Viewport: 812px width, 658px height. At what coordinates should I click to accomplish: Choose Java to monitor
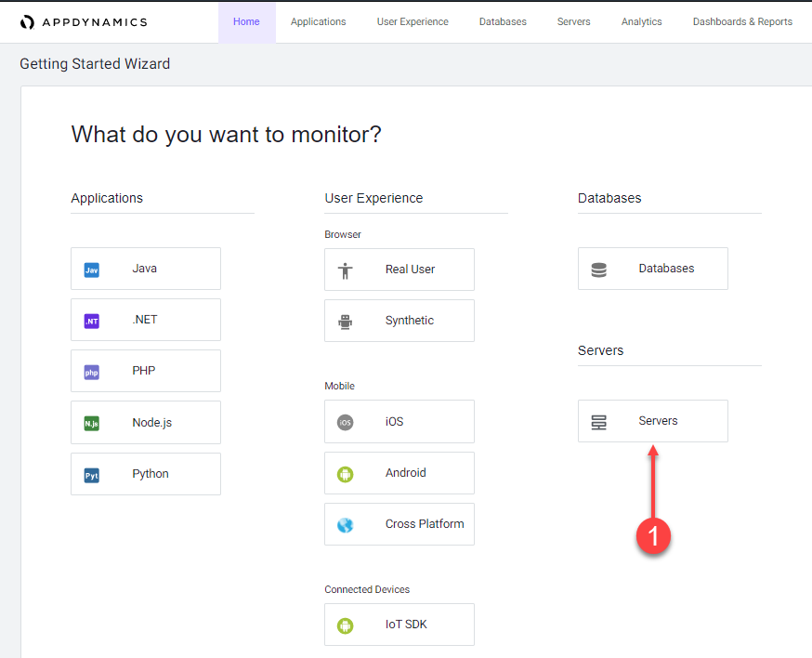tap(146, 269)
